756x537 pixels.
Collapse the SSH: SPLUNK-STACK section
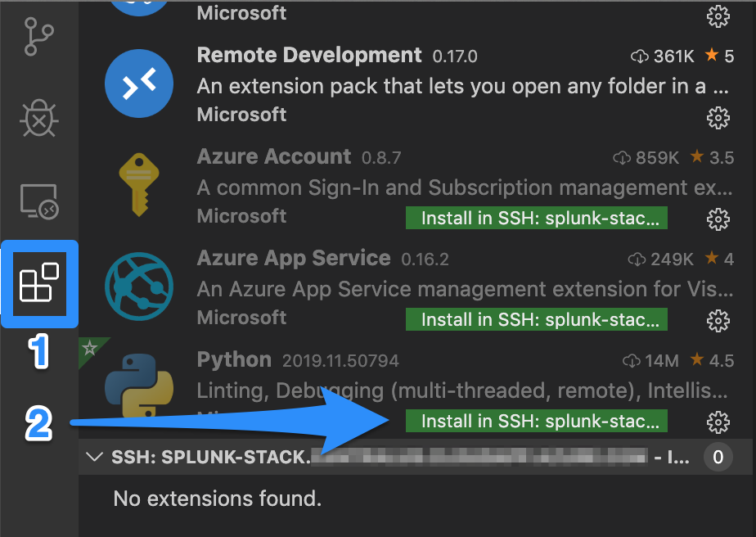(x=96, y=457)
